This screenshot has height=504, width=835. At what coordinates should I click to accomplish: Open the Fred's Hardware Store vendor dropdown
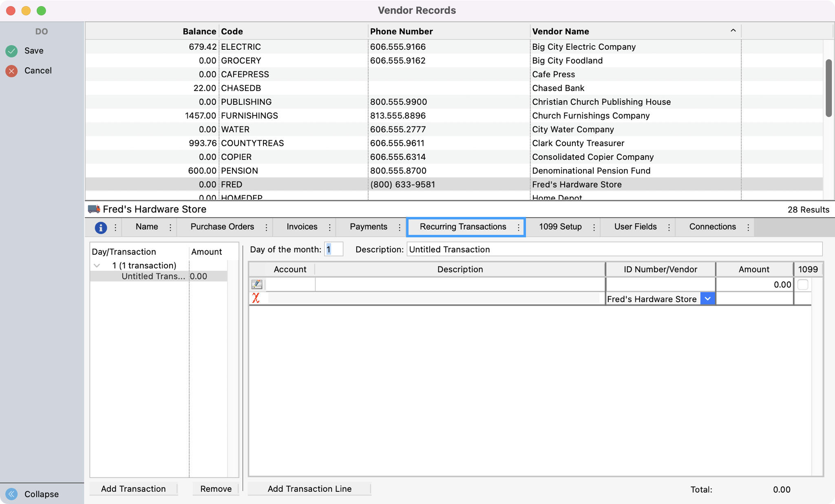click(x=708, y=298)
